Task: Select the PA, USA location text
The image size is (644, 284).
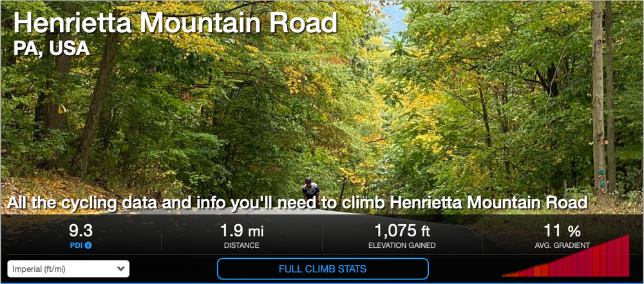Action: pyautogui.click(x=52, y=48)
